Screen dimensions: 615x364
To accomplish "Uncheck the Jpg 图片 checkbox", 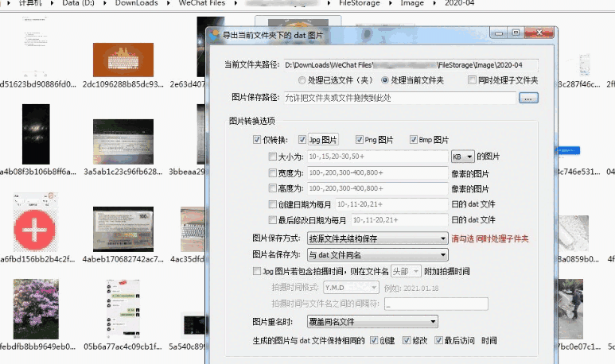I will [x=302, y=140].
